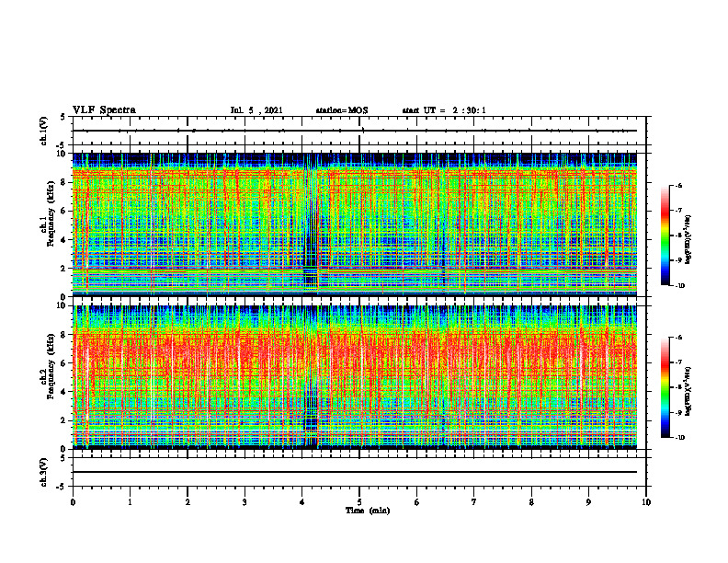This screenshot has width=728, height=563.
Task: Click the "-6" value on ch.1 color bar
Action: click(678, 185)
